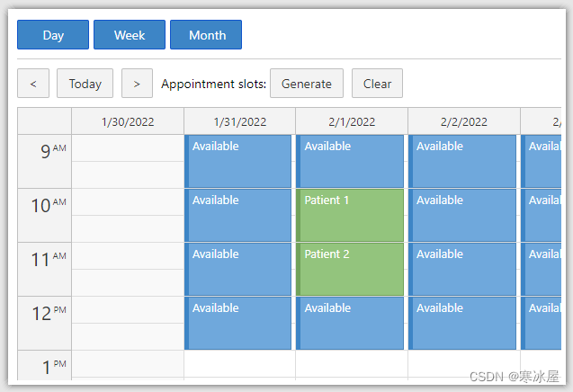Switch to Day view

pyautogui.click(x=53, y=35)
